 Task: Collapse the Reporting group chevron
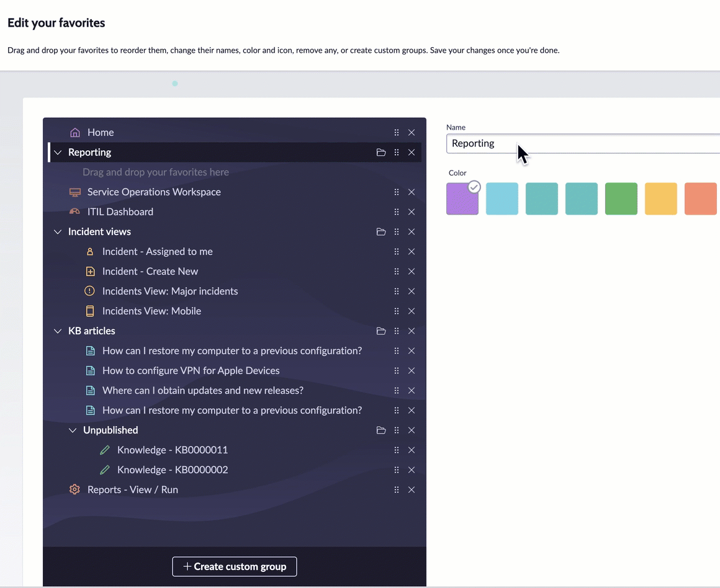click(58, 153)
